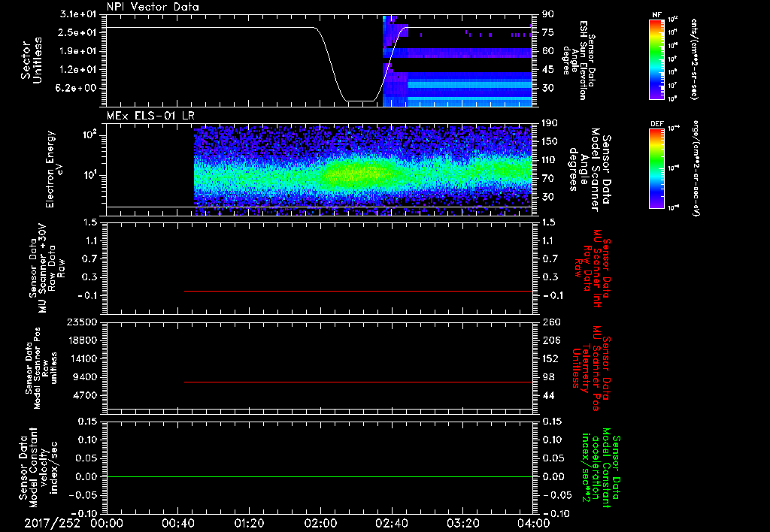Click the red line in Scanner Pos panel

tap(358, 382)
